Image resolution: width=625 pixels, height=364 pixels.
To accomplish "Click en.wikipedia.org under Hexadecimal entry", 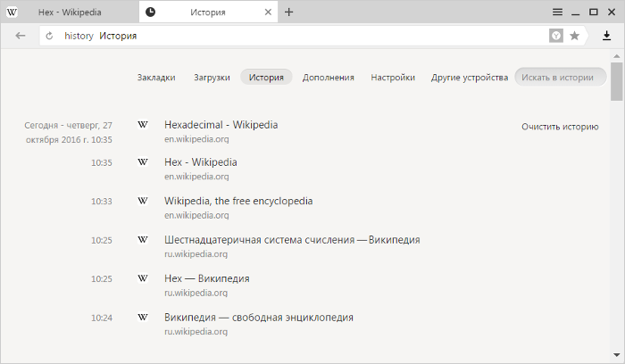I will tap(196, 139).
